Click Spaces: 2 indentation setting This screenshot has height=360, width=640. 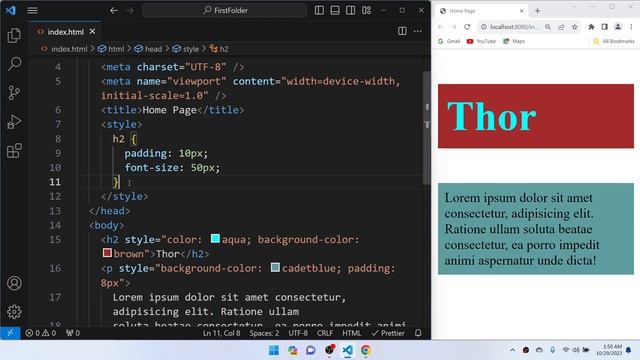click(264, 333)
